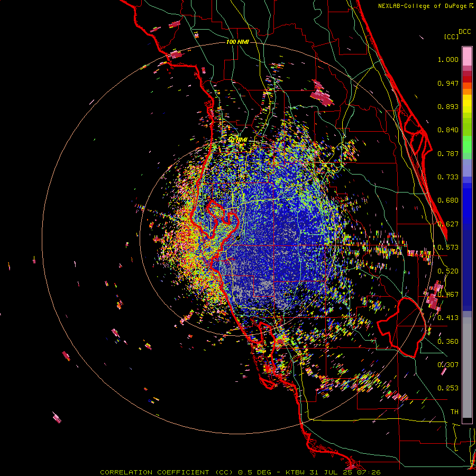The width and height of the screenshot is (476, 476).
Task: Select the 0.253 legend value
Action: pos(448,388)
